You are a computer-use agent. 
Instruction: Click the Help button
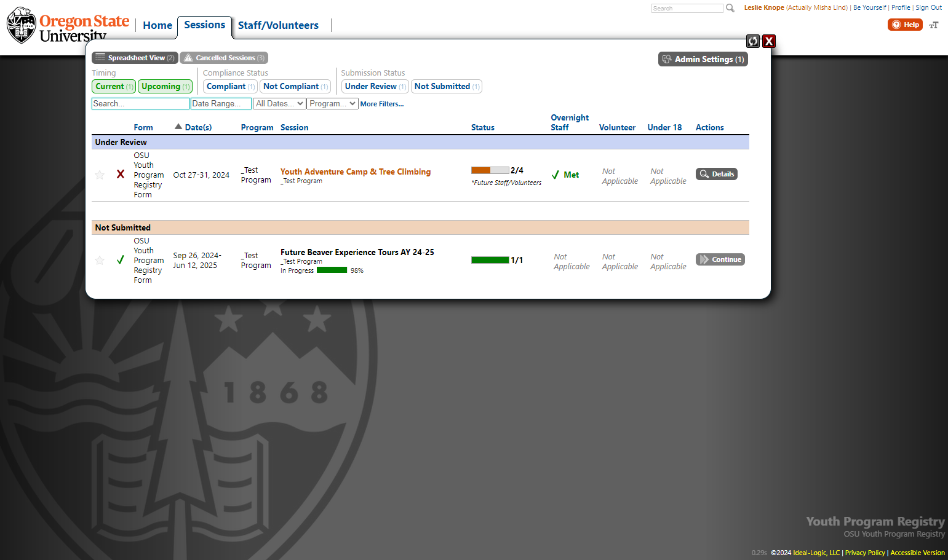[905, 25]
